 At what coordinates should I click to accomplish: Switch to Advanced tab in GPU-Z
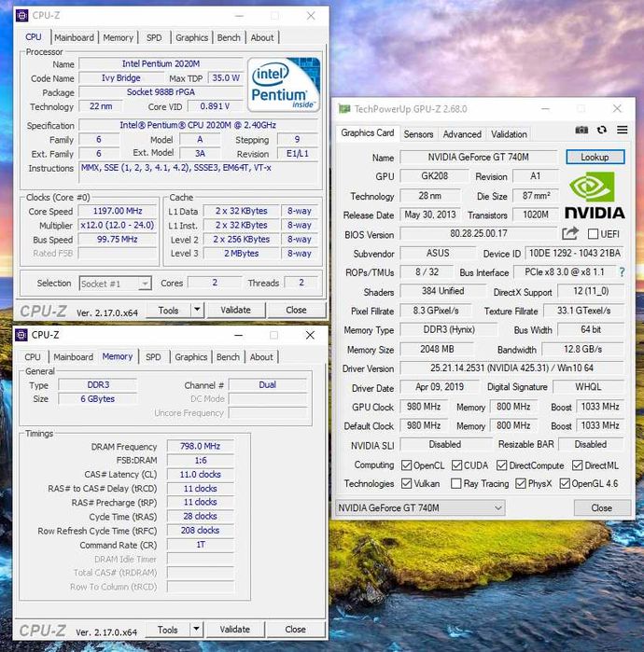pos(462,134)
